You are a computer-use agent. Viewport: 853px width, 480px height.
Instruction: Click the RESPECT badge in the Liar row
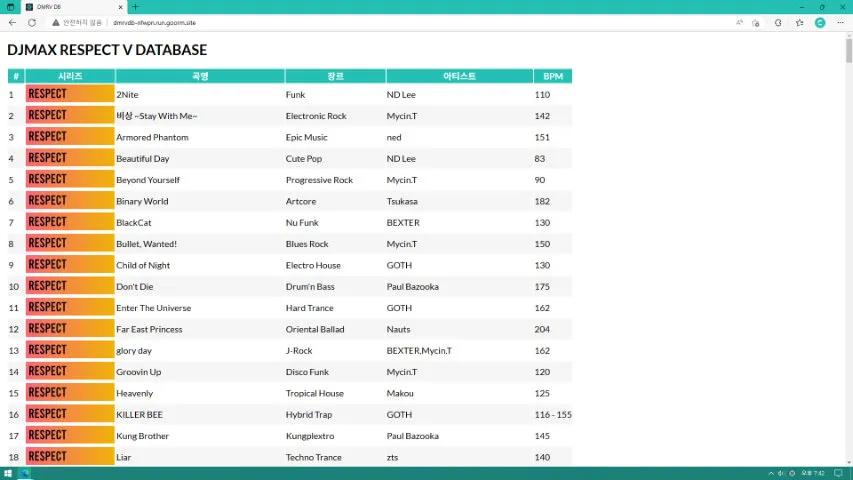[x=70, y=456]
